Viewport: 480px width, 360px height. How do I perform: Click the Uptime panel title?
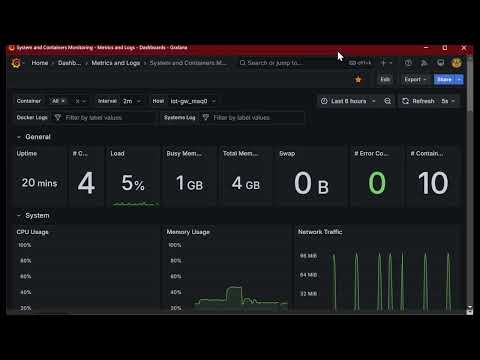point(27,153)
